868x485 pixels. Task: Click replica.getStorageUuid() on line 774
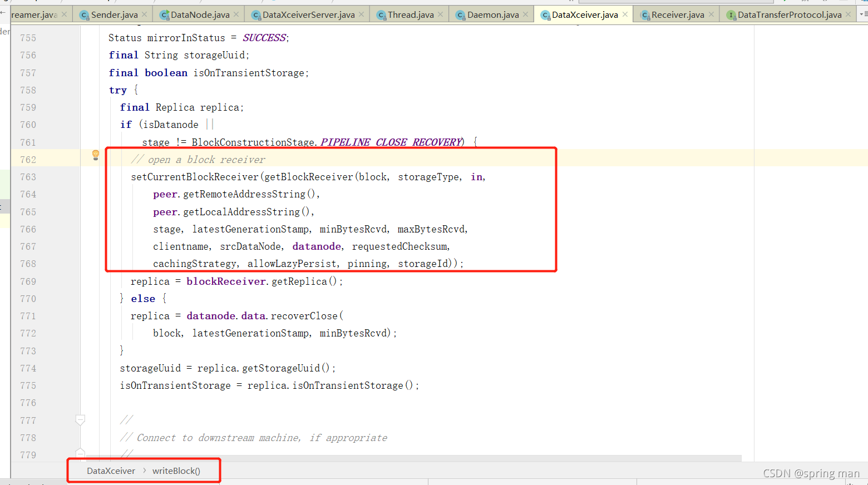263,368
